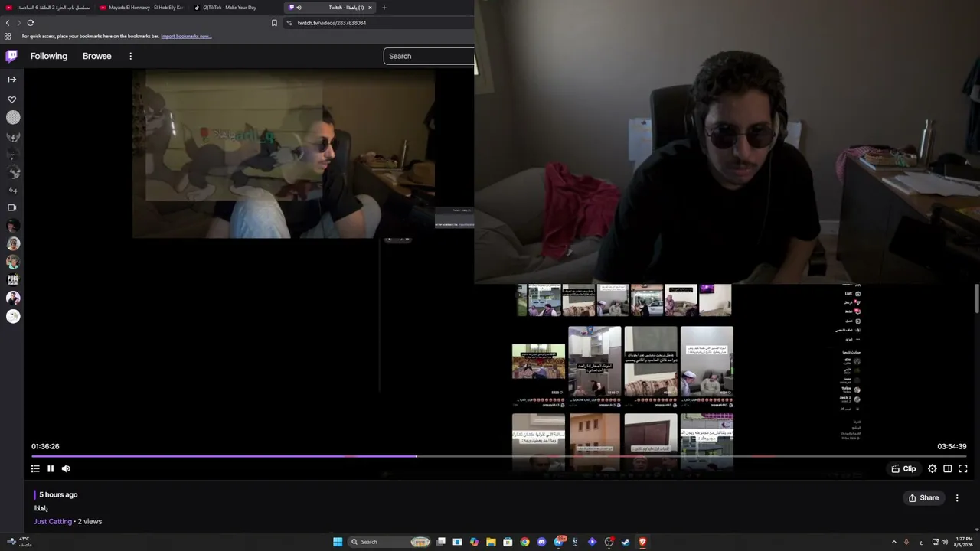The image size is (980, 551).
Task: Show hidden system tray icons
Action: pos(893,542)
